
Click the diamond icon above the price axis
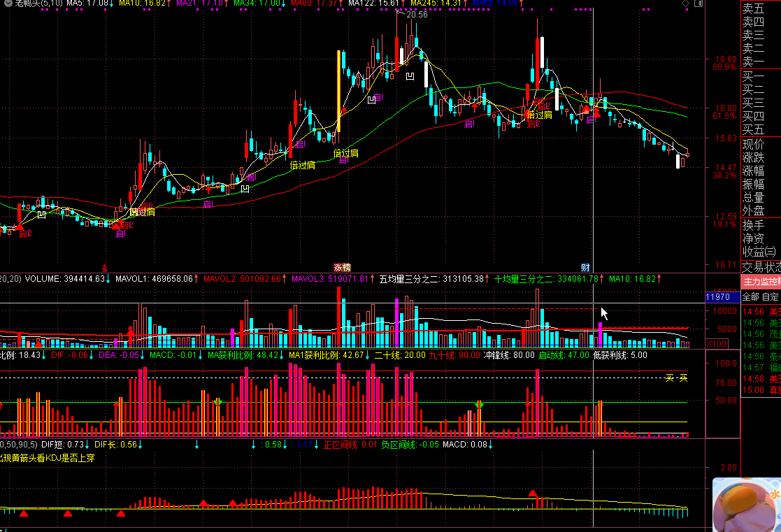pyautogui.click(x=685, y=3)
